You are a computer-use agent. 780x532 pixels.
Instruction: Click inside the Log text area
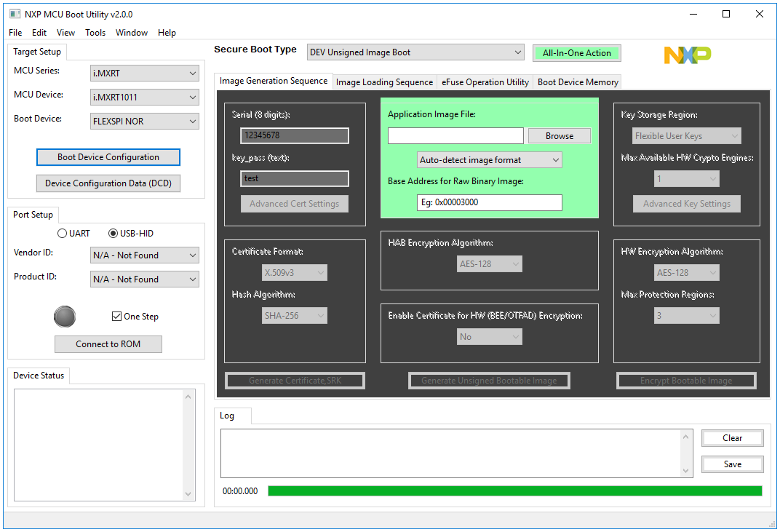pos(450,453)
